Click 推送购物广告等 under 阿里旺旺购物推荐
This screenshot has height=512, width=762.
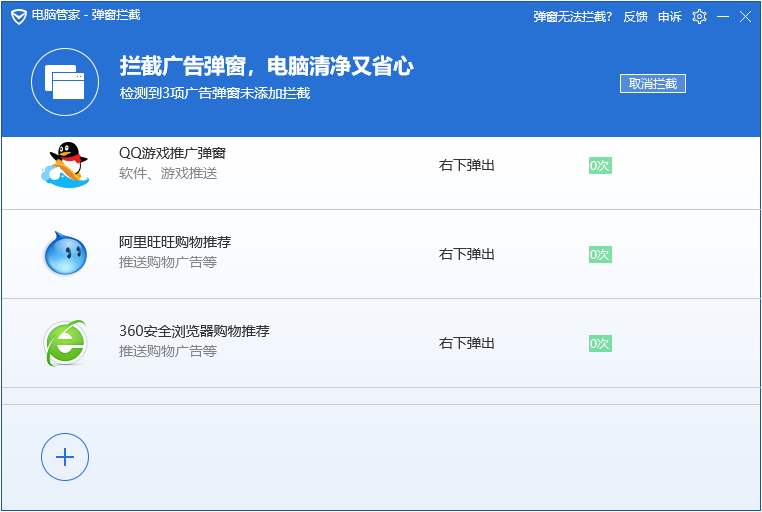(x=168, y=262)
